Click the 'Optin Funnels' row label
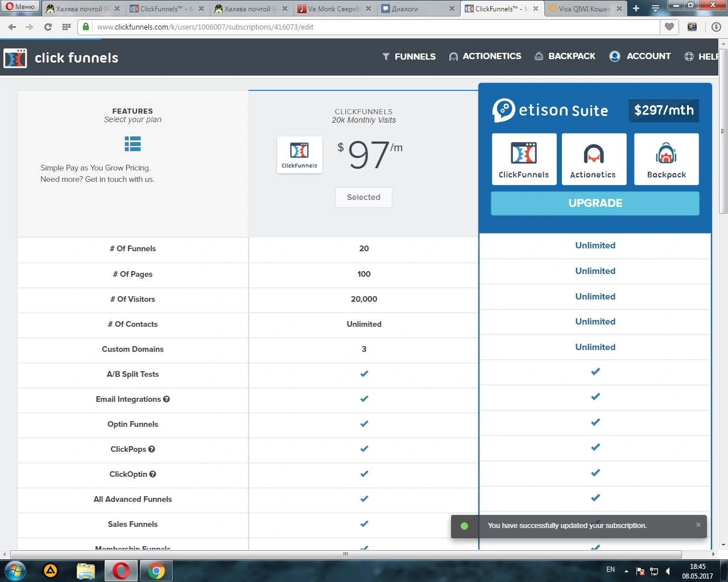Image resolution: width=728 pixels, height=582 pixels. click(133, 424)
